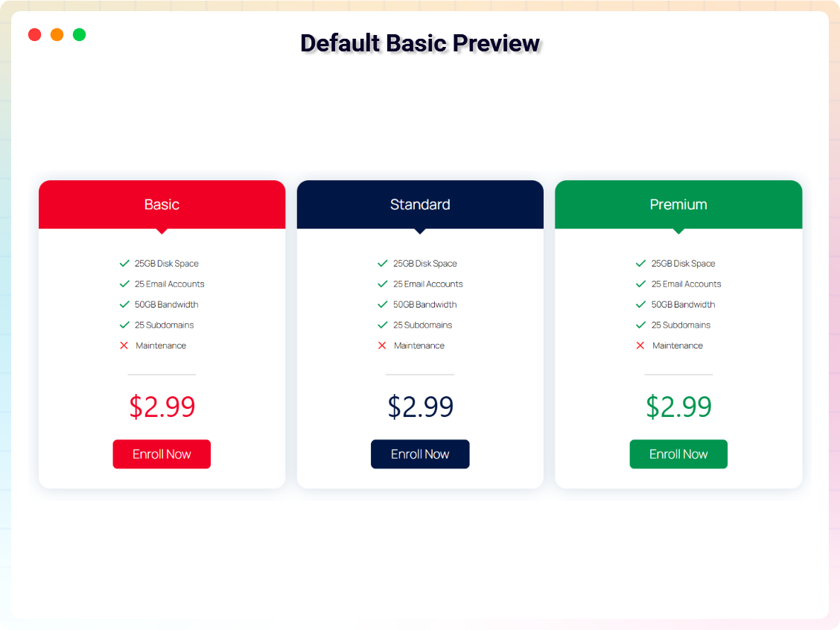Select the Standard plan header
The image size is (840, 630).
click(x=420, y=204)
